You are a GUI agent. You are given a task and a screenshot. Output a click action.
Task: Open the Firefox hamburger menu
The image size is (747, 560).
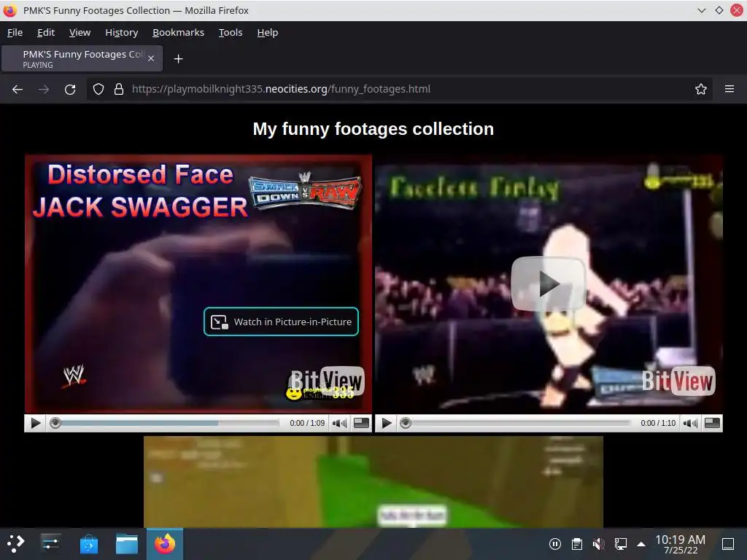point(729,89)
